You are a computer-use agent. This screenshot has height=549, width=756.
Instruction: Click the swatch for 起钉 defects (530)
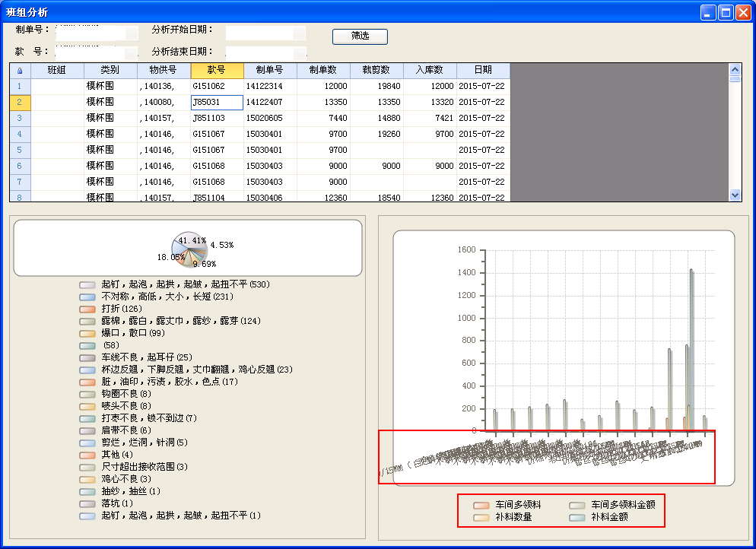tap(87, 285)
